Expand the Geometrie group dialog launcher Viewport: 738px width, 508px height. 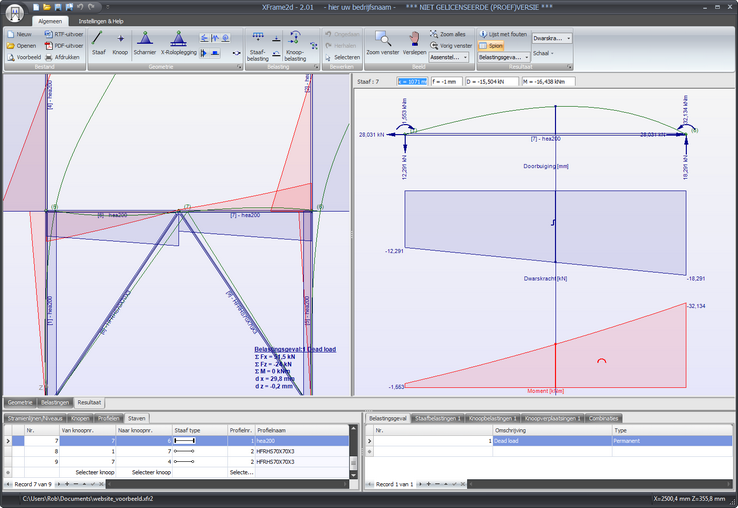click(239, 67)
